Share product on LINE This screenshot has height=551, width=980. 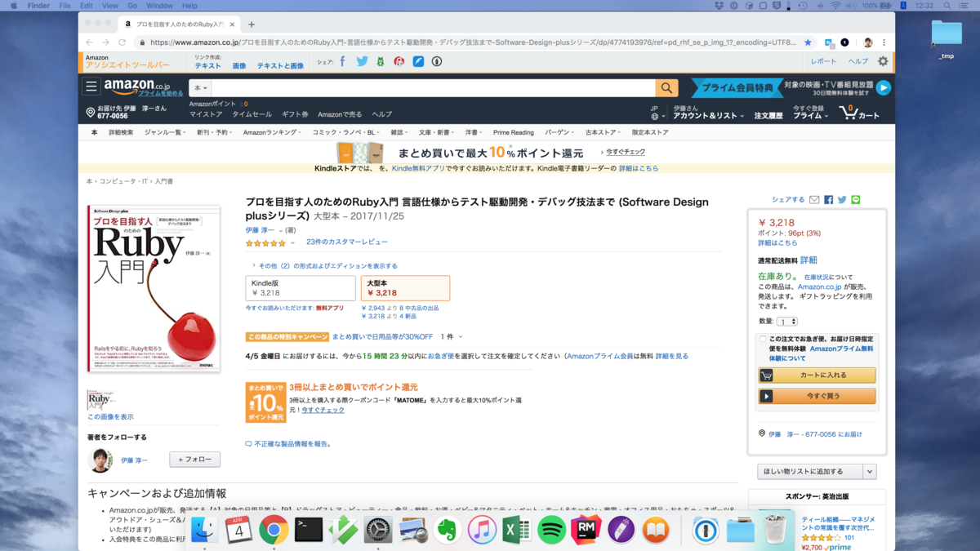(856, 200)
